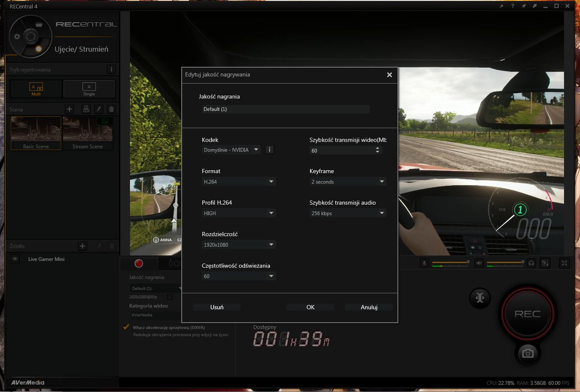580x392 pixels.
Task: Select Live Gamer Mini source row
Action: pos(63,259)
